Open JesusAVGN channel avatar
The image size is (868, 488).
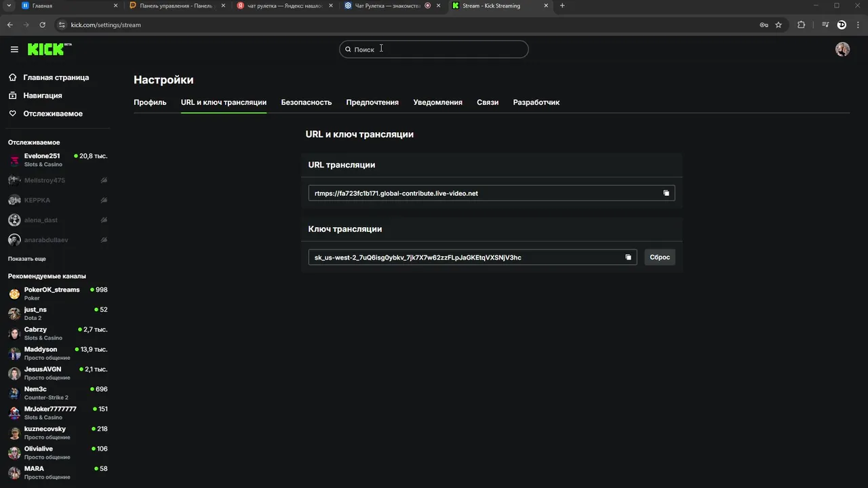[14, 373]
